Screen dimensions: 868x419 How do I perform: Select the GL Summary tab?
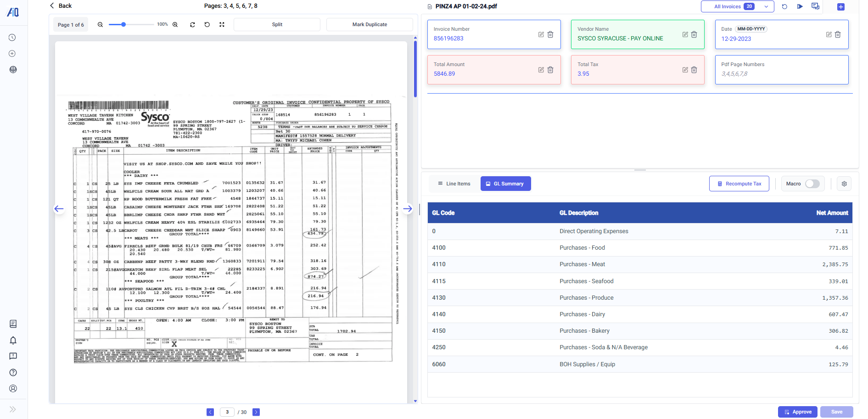pyautogui.click(x=505, y=184)
